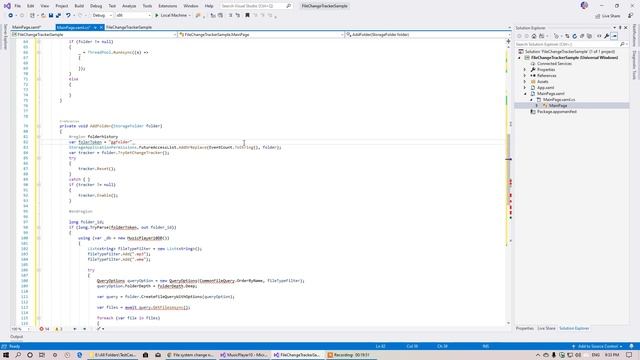
Task: Open the FileChangeTrackerSample.MainPage type dropdown
Action: (261, 35)
